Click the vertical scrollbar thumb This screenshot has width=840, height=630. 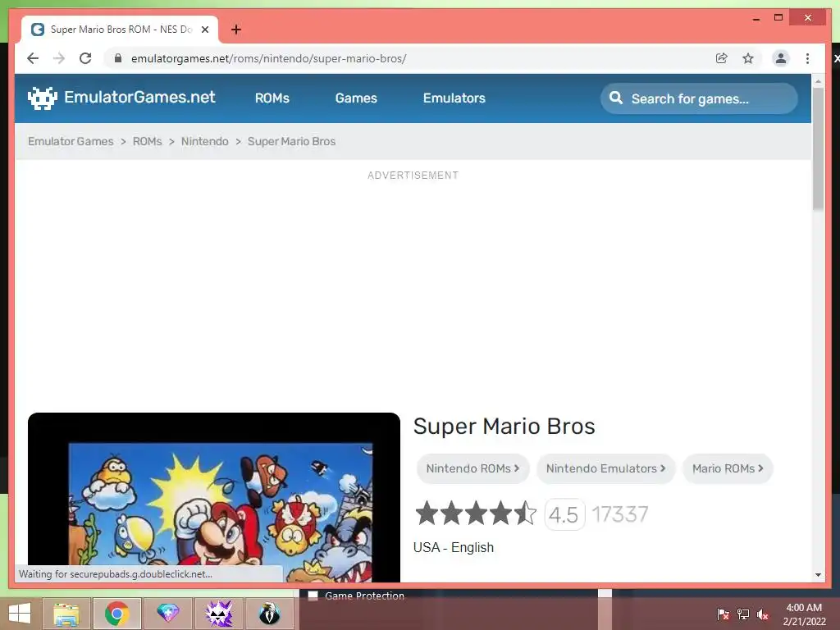pyautogui.click(x=818, y=148)
